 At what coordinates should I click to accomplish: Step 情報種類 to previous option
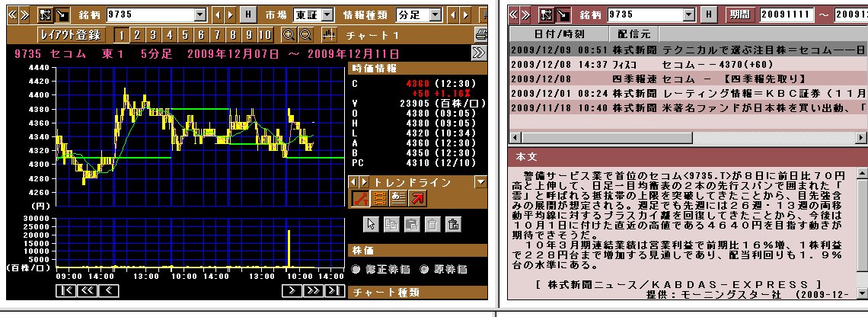[453, 15]
